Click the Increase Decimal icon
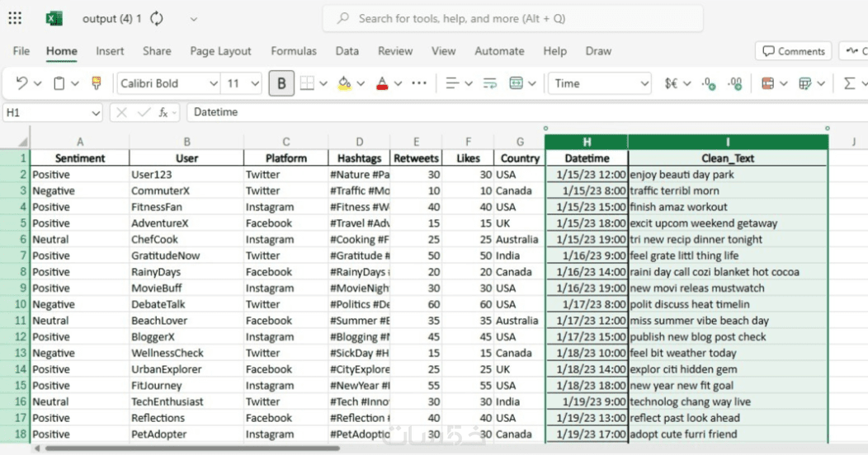 tap(734, 83)
